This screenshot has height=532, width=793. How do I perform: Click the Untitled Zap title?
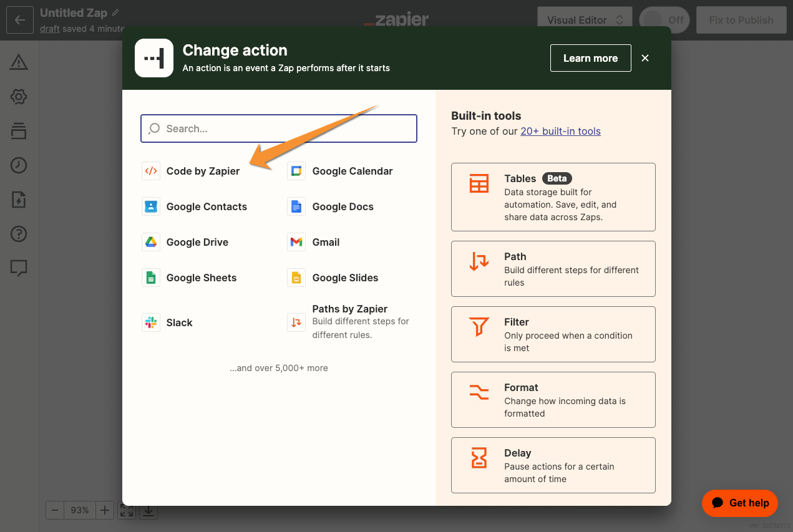click(x=74, y=12)
